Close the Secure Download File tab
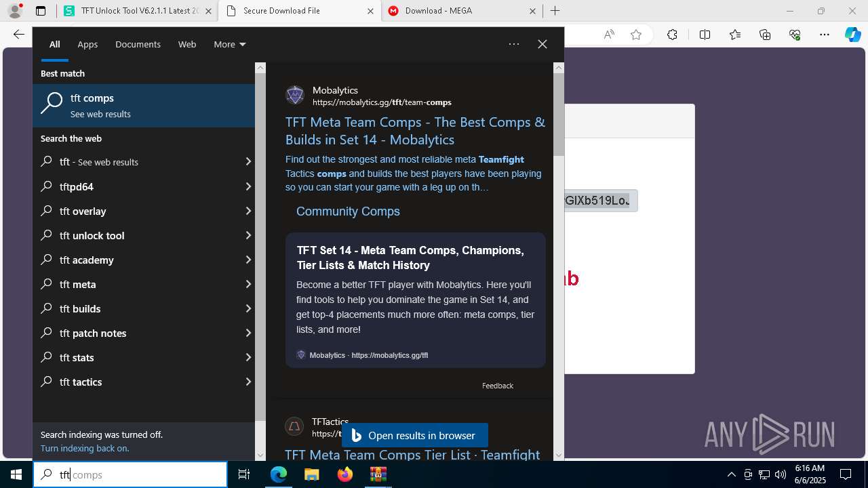Viewport: 868px width, 488px height. (x=370, y=11)
